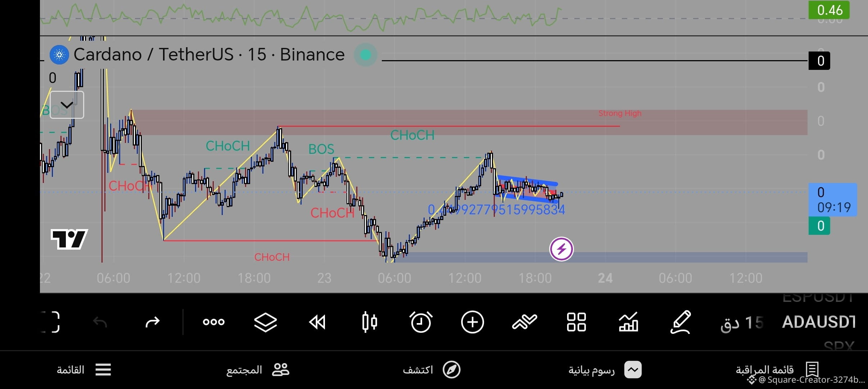Switch to the المجتمع community tab
Viewport: 868px width, 389px height.
tap(258, 370)
